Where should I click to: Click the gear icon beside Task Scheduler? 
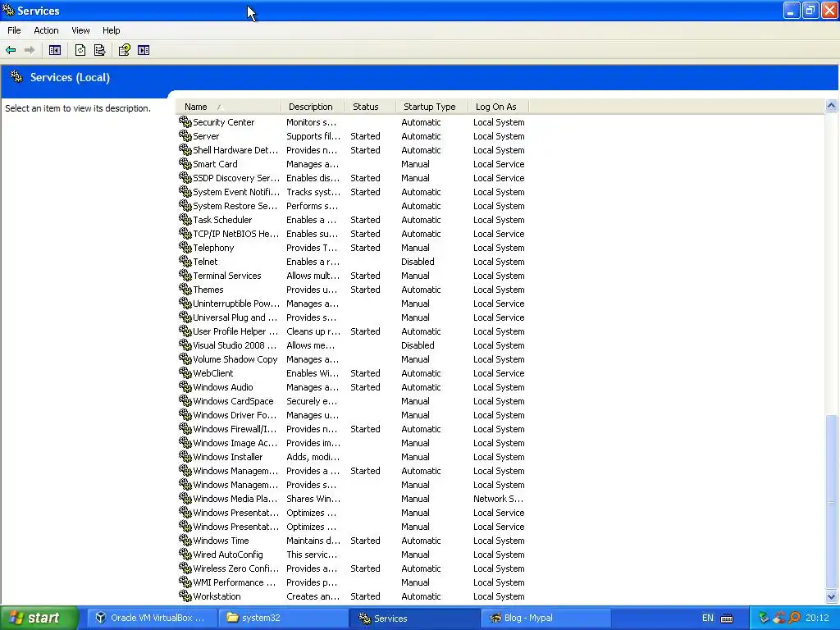(185, 220)
